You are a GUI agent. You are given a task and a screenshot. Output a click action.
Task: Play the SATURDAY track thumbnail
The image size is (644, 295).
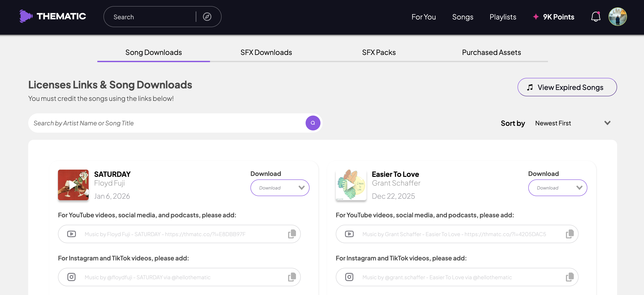pos(73,185)
